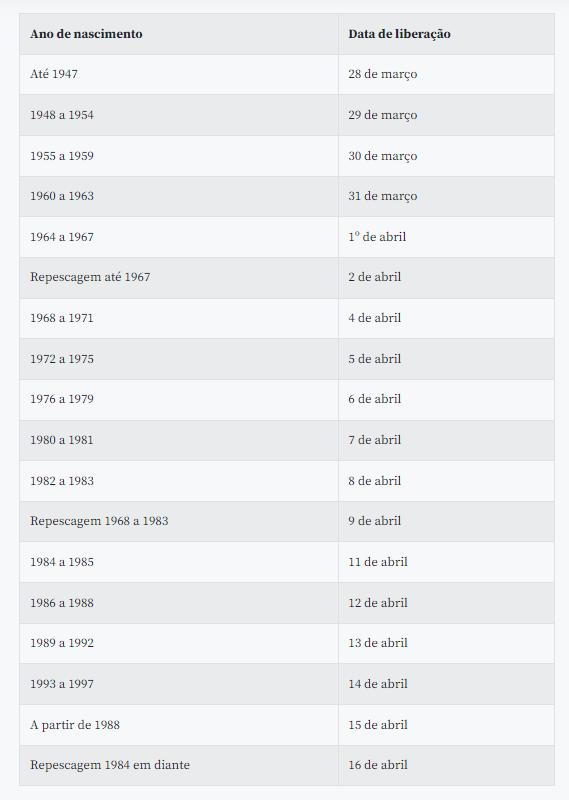
Task: Select the '1980 a 1981' row
Action: (x=287, y=440)
